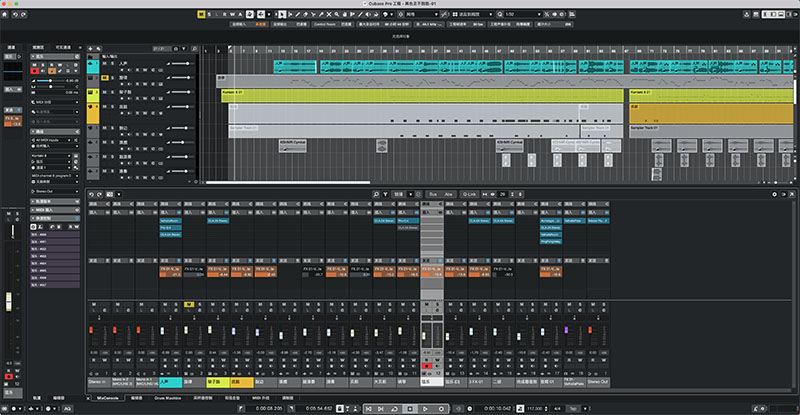
Task: Select the Erase tool
Action: pos(306,14)
